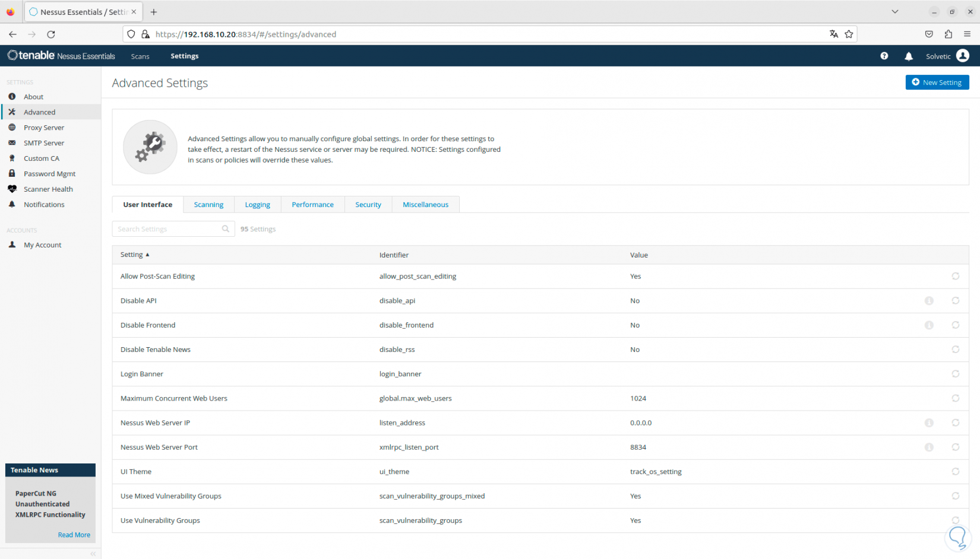Click the translate page icon

(x=834, y=34)
